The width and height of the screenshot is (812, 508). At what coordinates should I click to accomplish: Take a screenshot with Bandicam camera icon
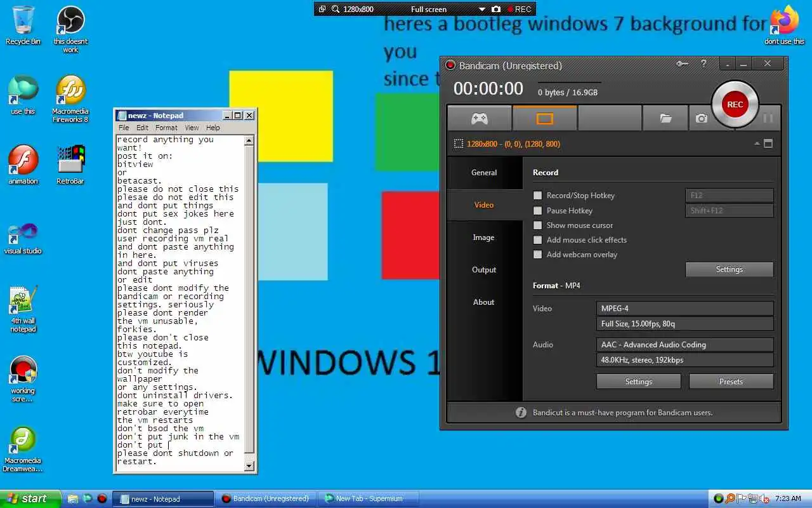pyautogui.click(x=701, y=119)
